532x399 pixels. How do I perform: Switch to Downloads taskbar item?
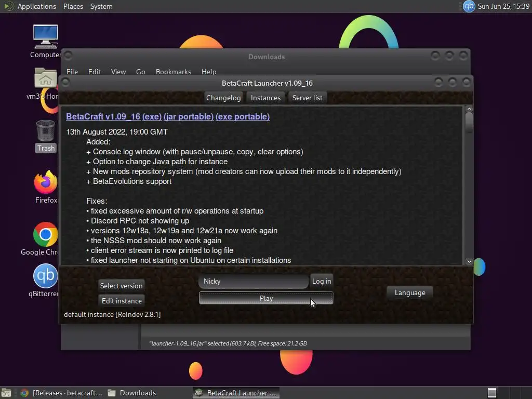pyautogui.click(x=131, y=393)
